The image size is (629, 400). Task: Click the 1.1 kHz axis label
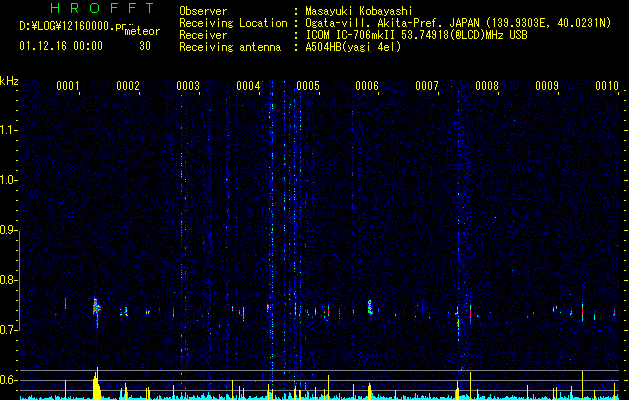8,130
